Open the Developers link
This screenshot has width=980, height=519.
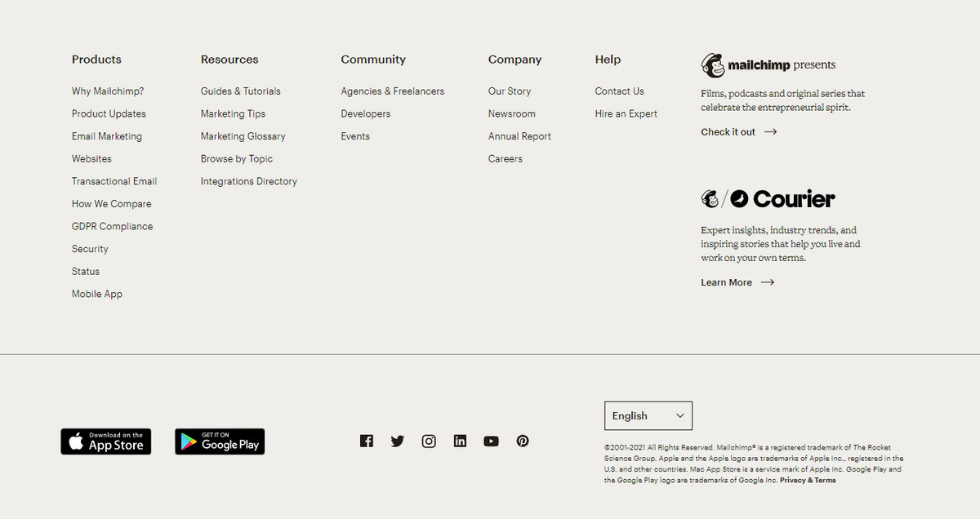pyautogui.click(x=366, y=114)
